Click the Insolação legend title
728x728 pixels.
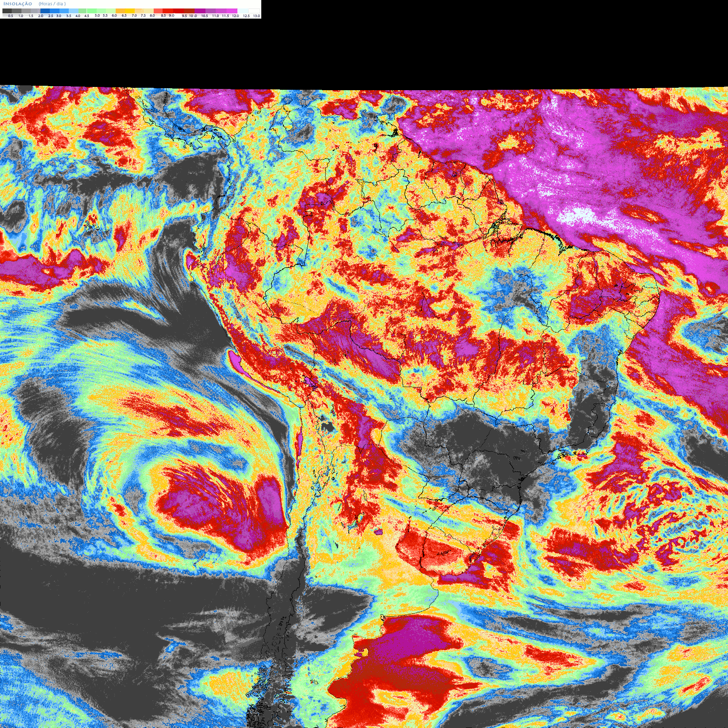[x=17, y=4]
